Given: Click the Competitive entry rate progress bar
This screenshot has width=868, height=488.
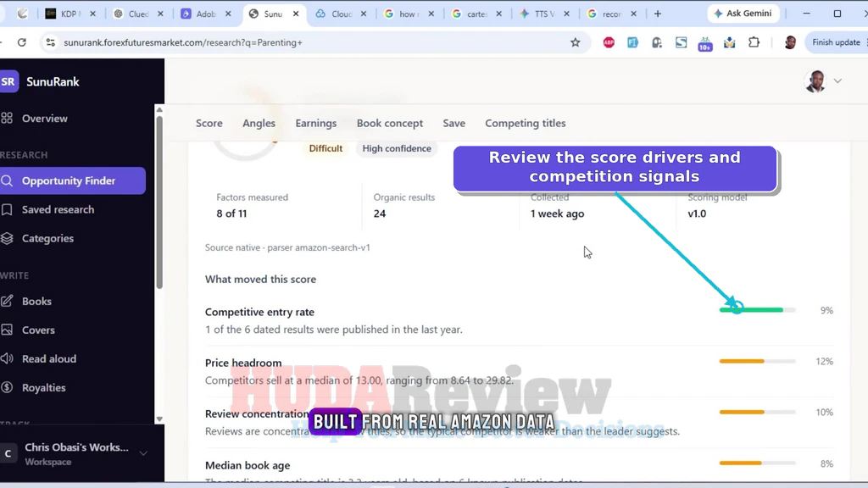Looking at the screenshot, I should 757,310.
